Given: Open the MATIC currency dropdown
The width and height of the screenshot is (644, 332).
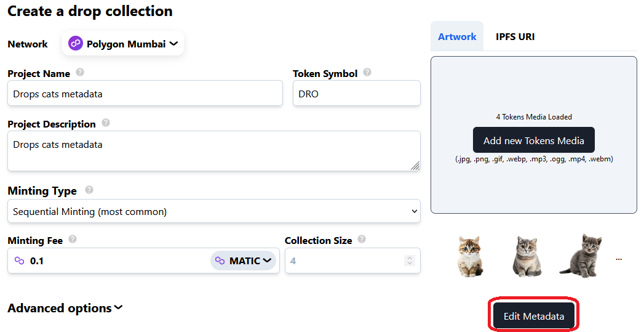Looking at the screenshot, I should tap(244, 261).
